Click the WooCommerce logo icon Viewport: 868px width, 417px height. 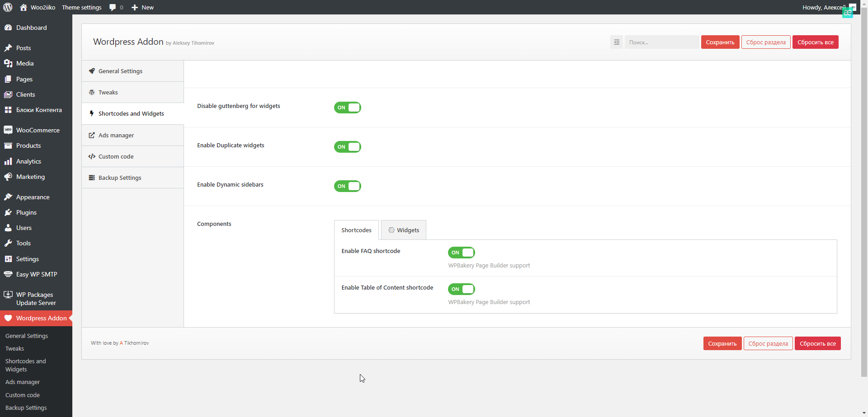(x=8, y=130)
